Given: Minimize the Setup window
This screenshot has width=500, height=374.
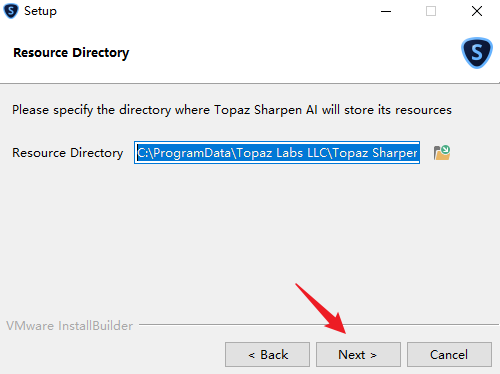Looking at the screenshot, I should 386,11.
